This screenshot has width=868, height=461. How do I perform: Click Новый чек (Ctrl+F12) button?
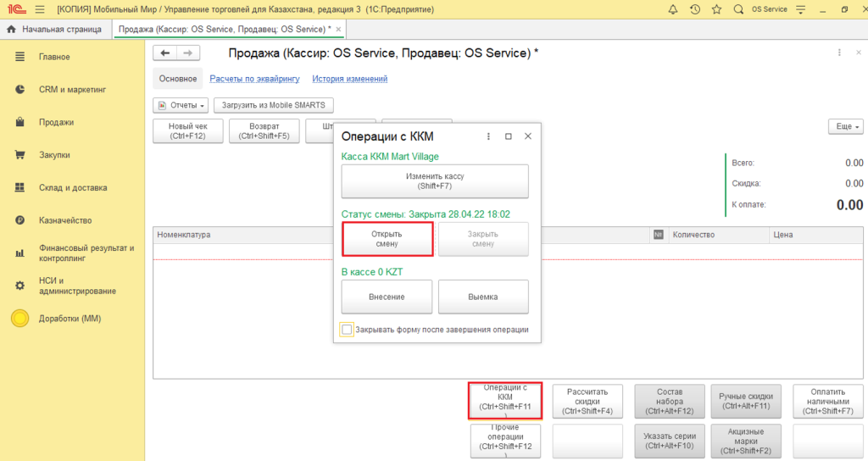pos(187,131)
